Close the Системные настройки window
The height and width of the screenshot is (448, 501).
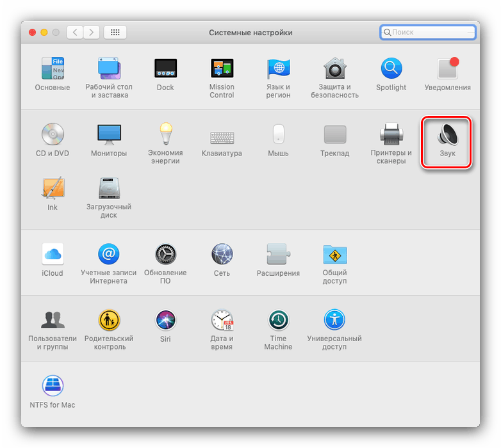point(32,32)
